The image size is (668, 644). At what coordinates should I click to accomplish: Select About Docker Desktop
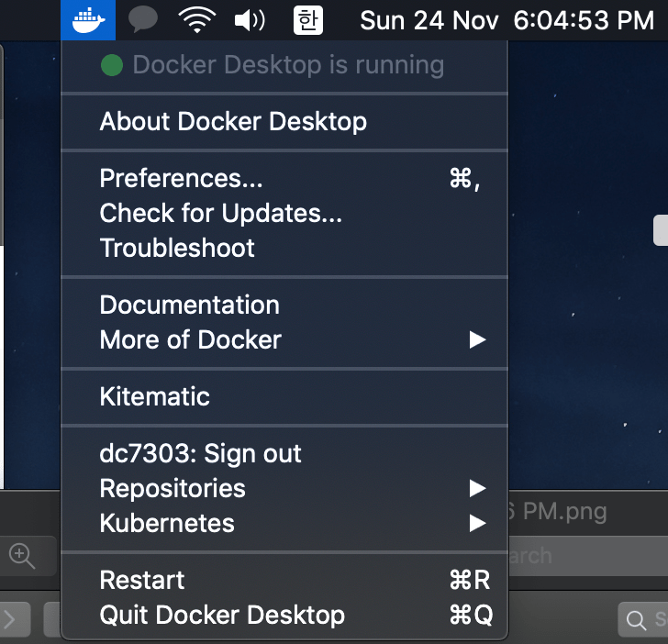point(284,121)
